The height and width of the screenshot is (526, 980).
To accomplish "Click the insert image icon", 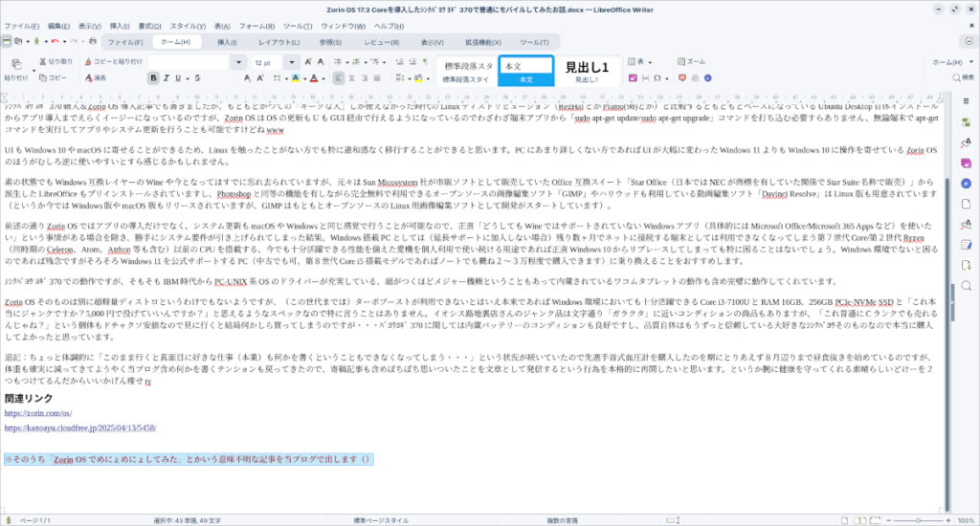I will 633,78.
